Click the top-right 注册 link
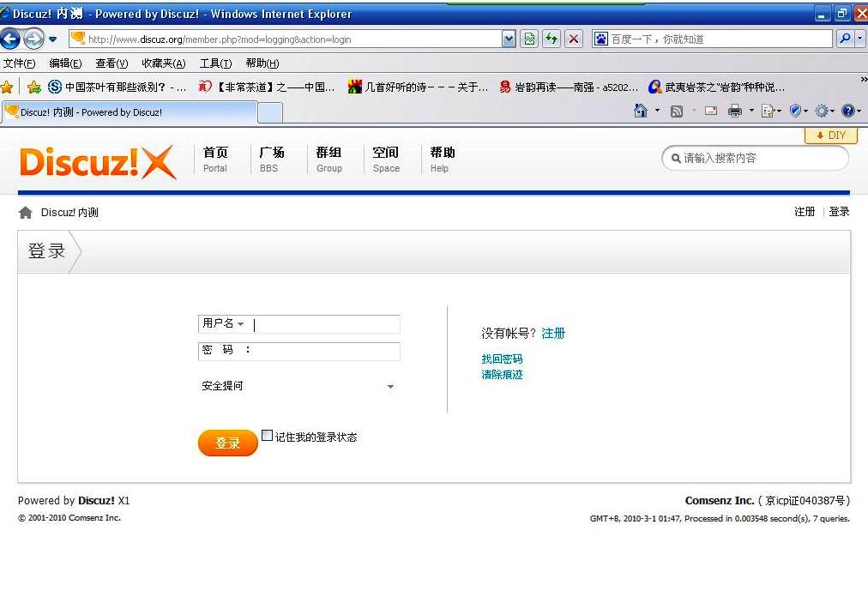This screenshot has height=609, width=868. (805, 212)
